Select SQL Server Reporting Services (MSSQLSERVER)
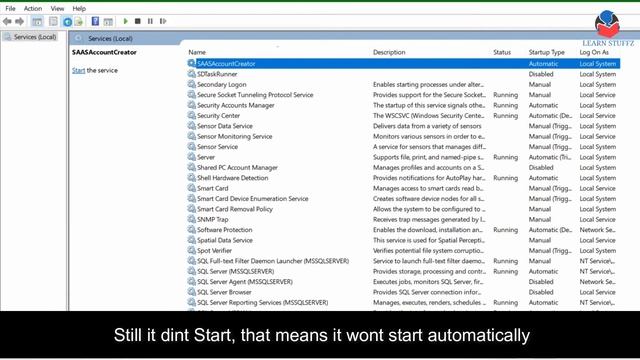This screenshot has height=360, width=640. pyautogui.click(x=262, y=303)
